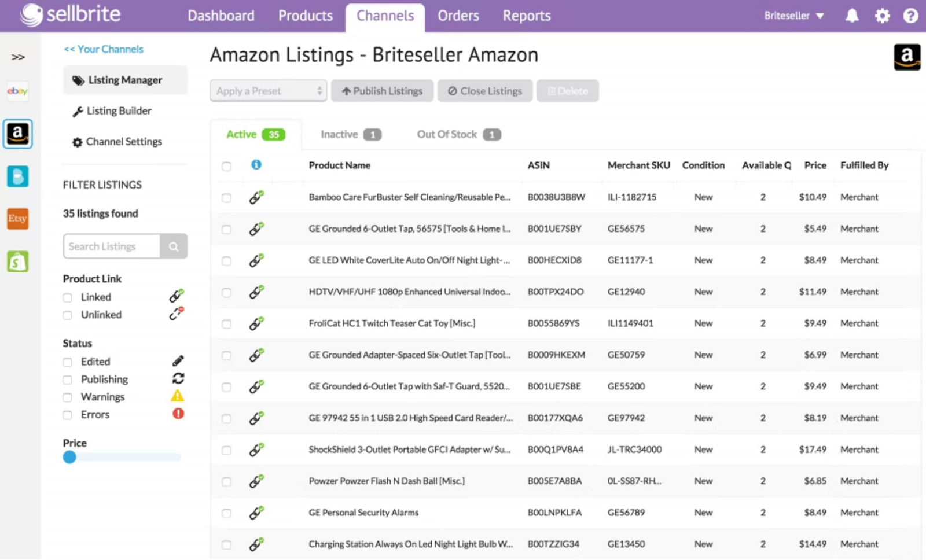Image resolution: width=926 pixels, height=560 pixels.
Task: Open the Apply a Preset dropdown
Action: pyautogui.click(x=267, y=90)
